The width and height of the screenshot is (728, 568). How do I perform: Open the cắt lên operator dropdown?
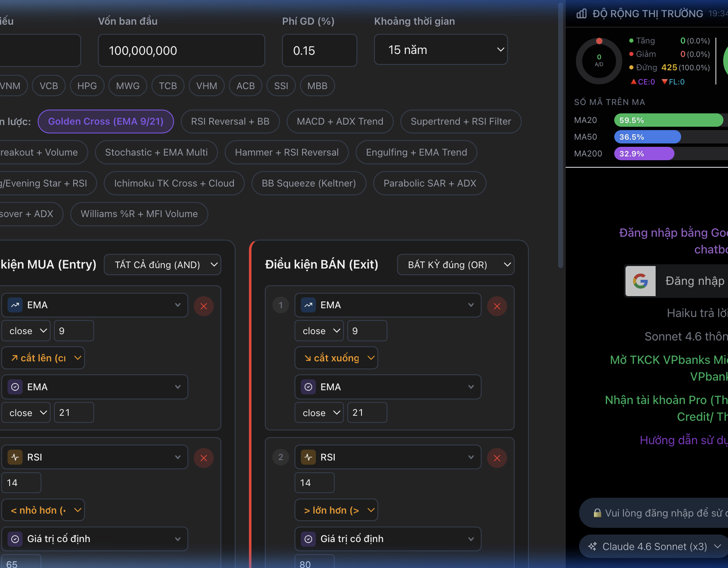point(43,358)
